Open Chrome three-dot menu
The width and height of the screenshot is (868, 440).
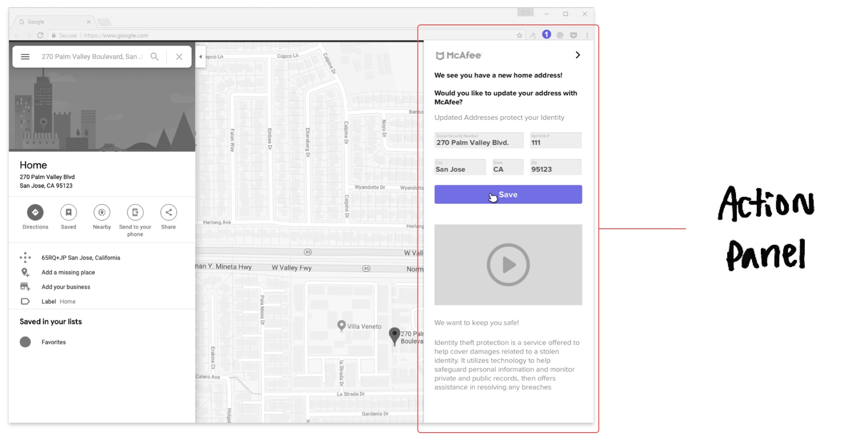tap(587, 36)
